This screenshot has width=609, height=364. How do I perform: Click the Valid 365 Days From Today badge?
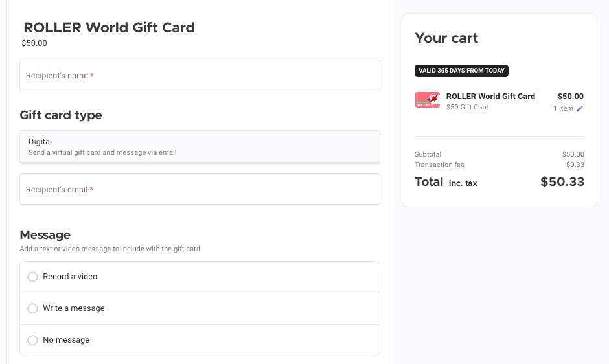pos(461,71)
